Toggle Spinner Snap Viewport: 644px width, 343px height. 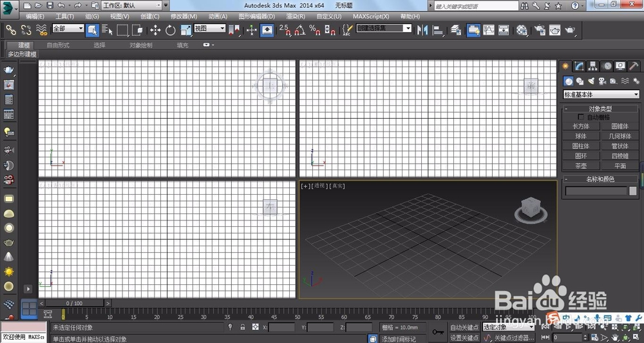point(330,30)
